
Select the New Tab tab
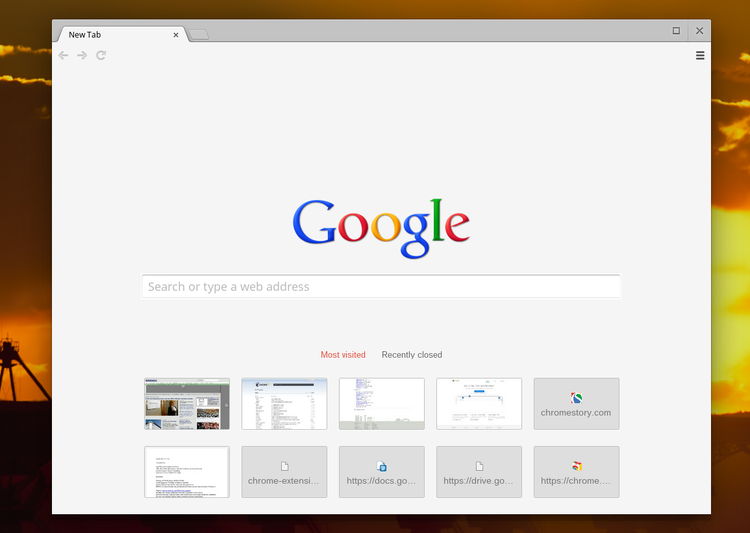coord(110,35)
